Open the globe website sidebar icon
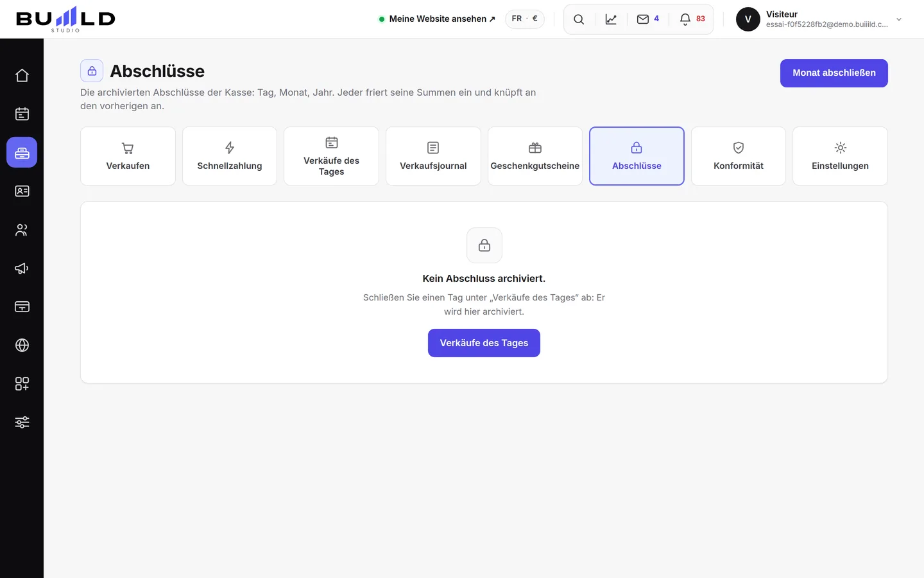Screen dimensions: 924x578 point(22,346)
